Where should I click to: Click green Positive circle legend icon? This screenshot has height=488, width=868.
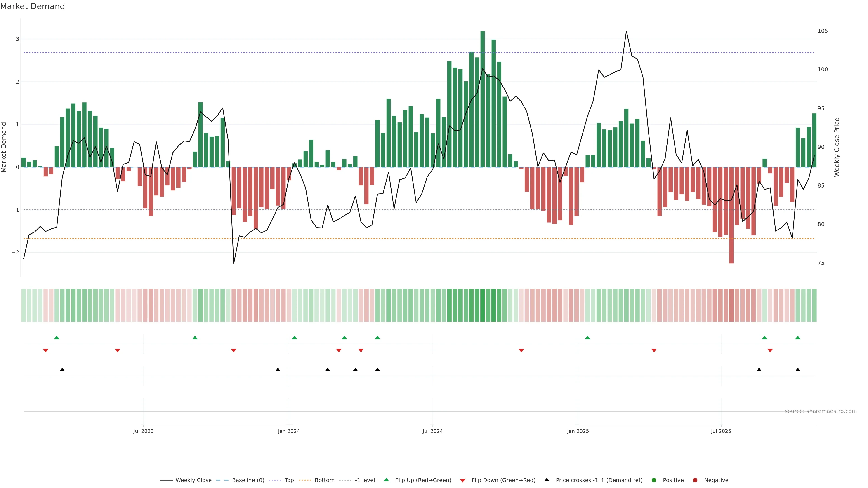654,480
